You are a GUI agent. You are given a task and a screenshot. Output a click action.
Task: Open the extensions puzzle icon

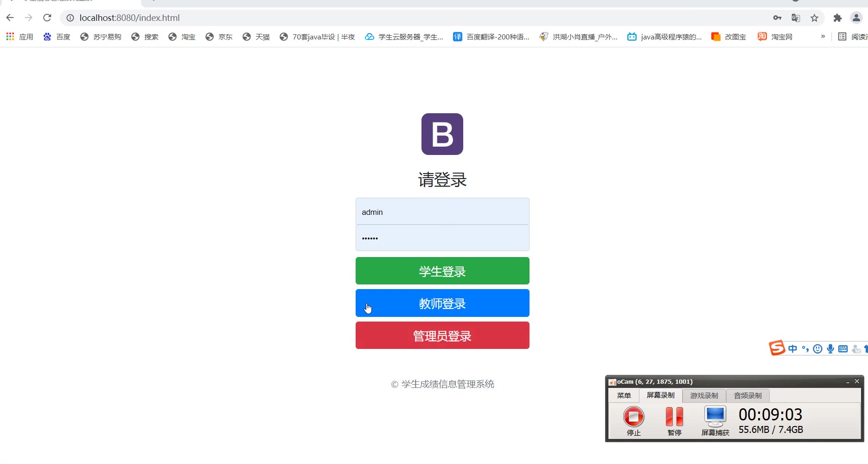click(x=837, y=18)
